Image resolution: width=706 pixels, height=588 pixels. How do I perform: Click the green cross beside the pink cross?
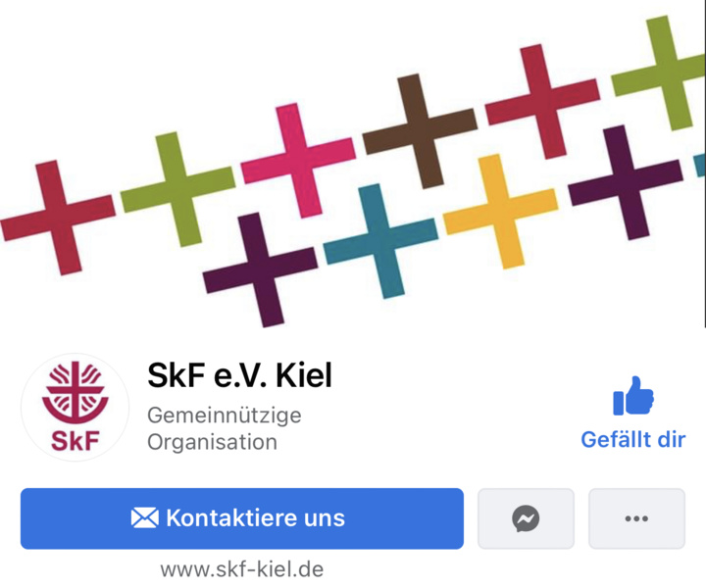(x=177, y=189)
